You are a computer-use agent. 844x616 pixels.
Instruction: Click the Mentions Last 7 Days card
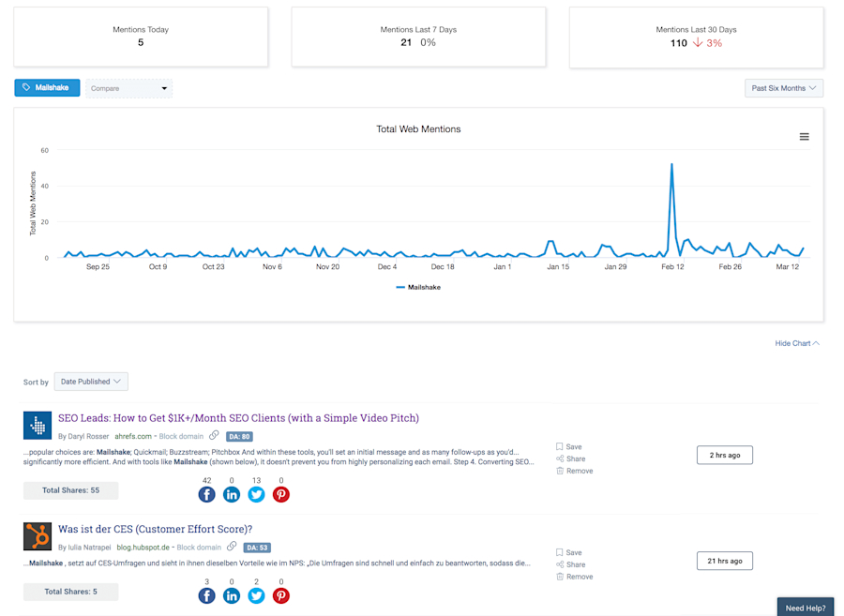tap(418, 37)
